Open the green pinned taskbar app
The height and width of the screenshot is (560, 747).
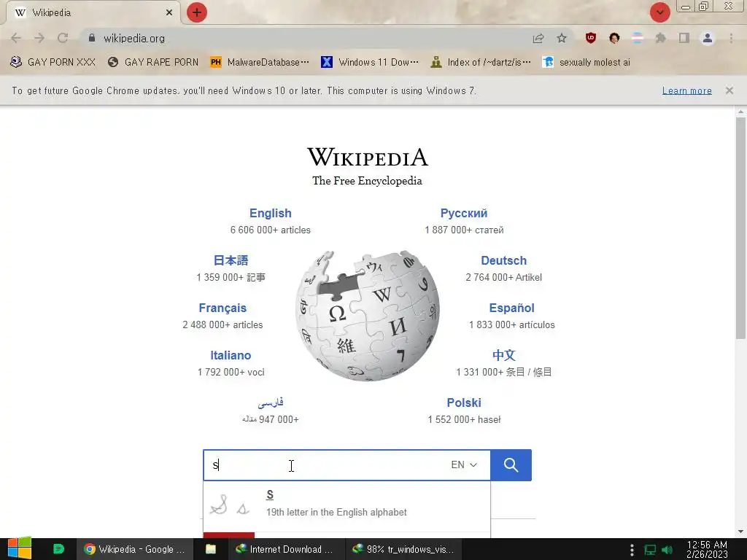coord(58,549)
